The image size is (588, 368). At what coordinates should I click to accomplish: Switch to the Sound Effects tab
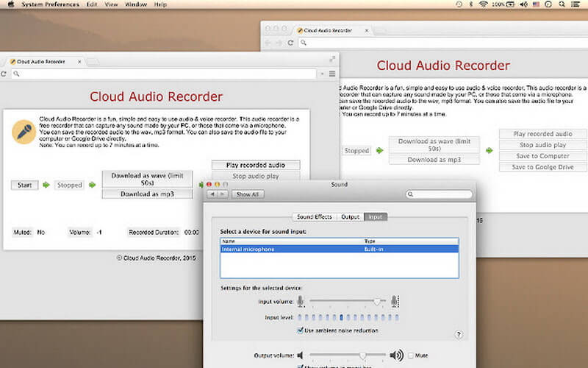[315, 217]
